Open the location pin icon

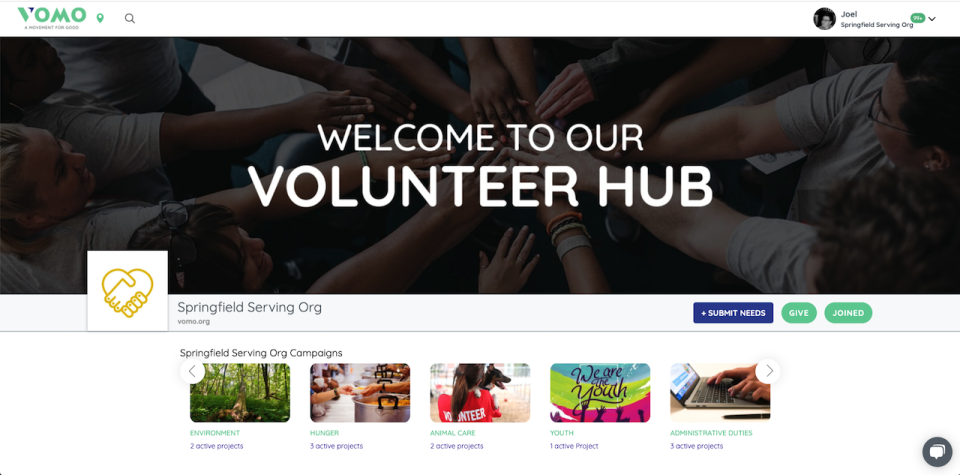point(100,18)
